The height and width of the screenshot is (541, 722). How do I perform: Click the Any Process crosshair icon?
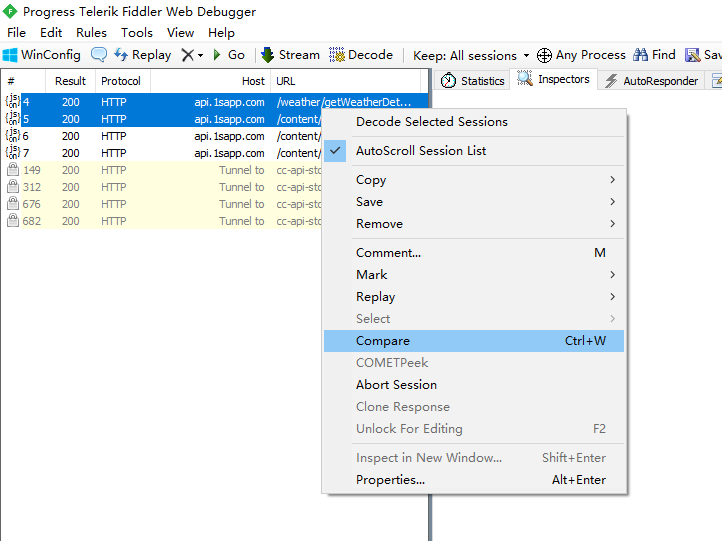click(x=544, y=55)
